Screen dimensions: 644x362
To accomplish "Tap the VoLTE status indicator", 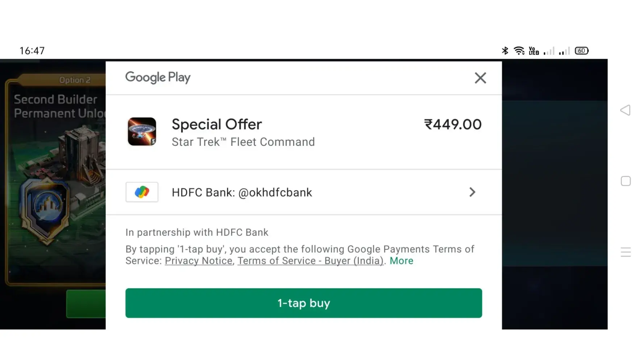I will click(534, 51).
